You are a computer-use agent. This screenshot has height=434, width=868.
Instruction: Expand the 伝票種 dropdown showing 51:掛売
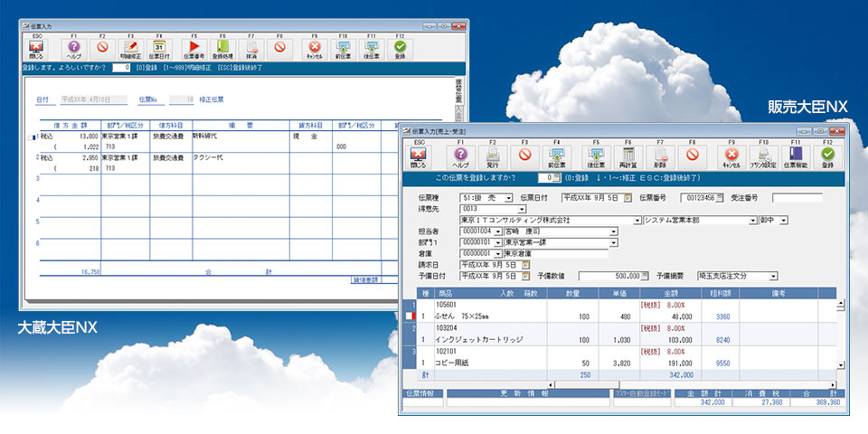coord(508,197)
